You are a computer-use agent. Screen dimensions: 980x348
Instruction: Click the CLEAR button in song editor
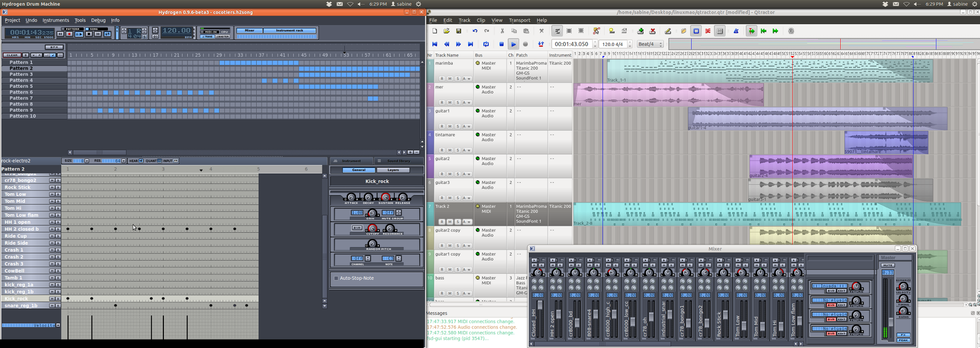tap(12, 55)
